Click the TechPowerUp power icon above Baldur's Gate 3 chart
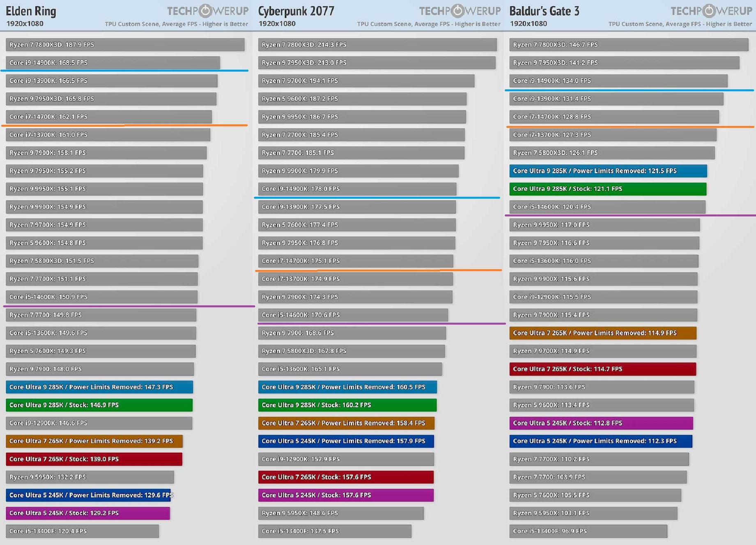 pyautogui.click(x=709, y=11)
